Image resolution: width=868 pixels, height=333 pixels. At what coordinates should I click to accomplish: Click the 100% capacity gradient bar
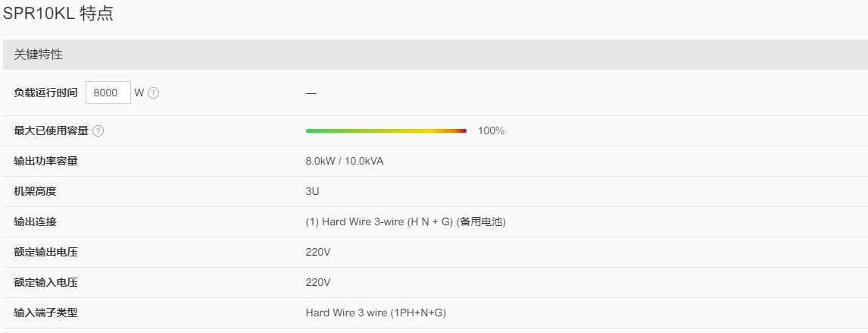click(386, 130)
